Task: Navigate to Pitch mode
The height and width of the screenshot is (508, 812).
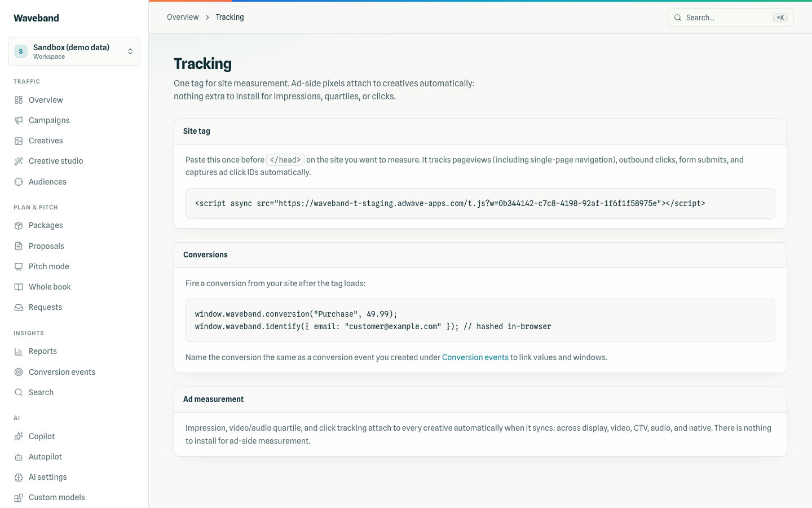Action: click(x=74, y=266)
